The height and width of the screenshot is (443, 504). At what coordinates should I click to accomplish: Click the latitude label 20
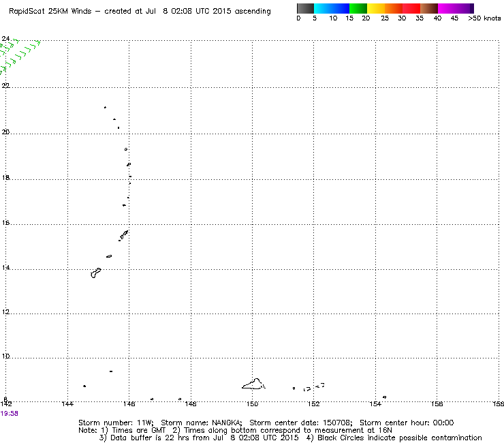(5, 132)
